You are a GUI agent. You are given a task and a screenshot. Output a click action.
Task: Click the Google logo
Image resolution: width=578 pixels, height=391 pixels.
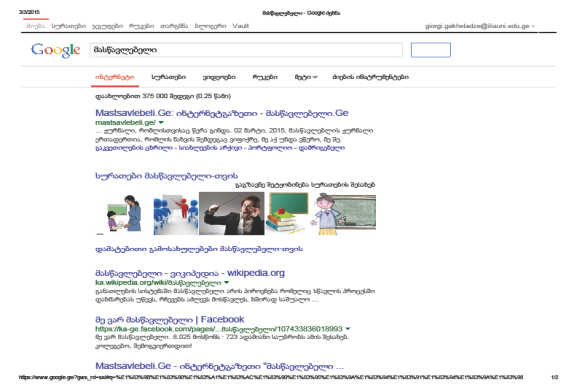point(56,50)
